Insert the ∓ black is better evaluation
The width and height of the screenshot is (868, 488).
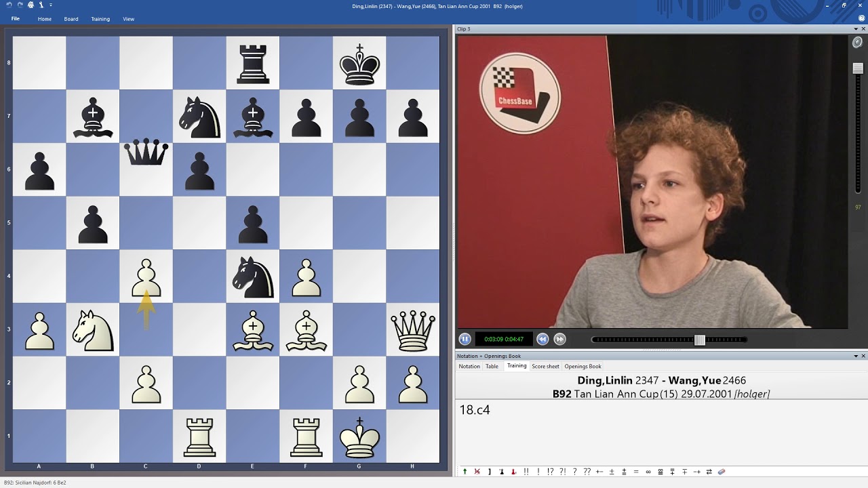(685, 472)
